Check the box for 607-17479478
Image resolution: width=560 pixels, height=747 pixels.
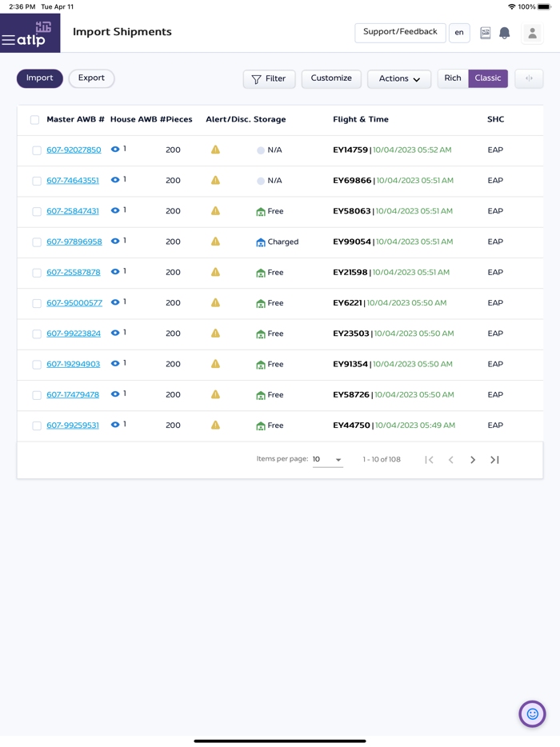[37, 395]
